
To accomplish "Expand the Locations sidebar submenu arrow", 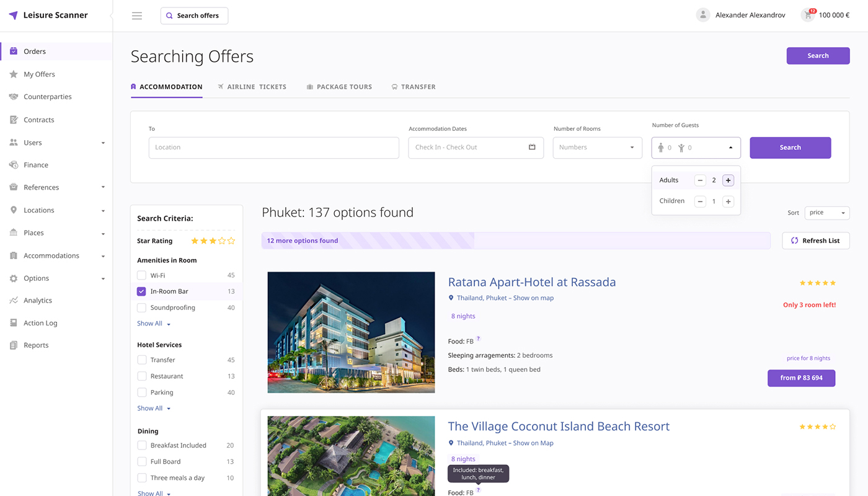I will tap(103, 211).
